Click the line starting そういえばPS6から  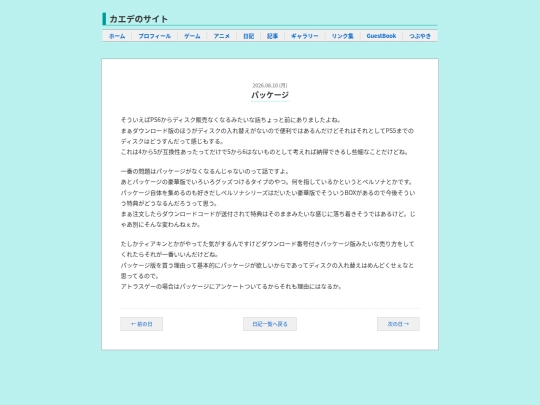point(231,120)
